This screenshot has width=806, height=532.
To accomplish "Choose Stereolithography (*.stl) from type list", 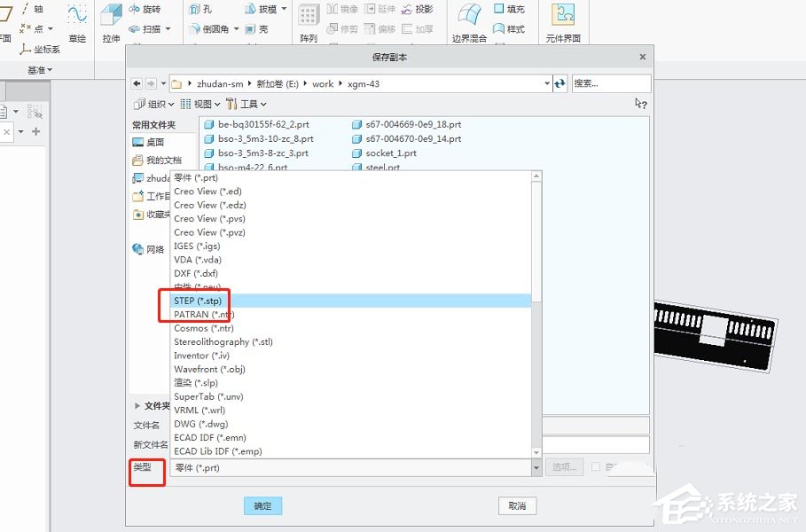I will [x=351, y=342].
